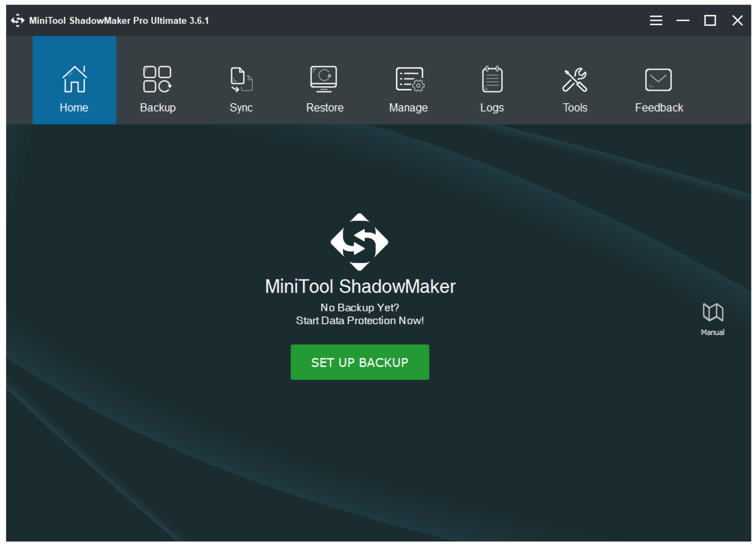Screen dimensions: 756x549
Task: Open the Feedback envelope icon
Action: pos(659,80)
